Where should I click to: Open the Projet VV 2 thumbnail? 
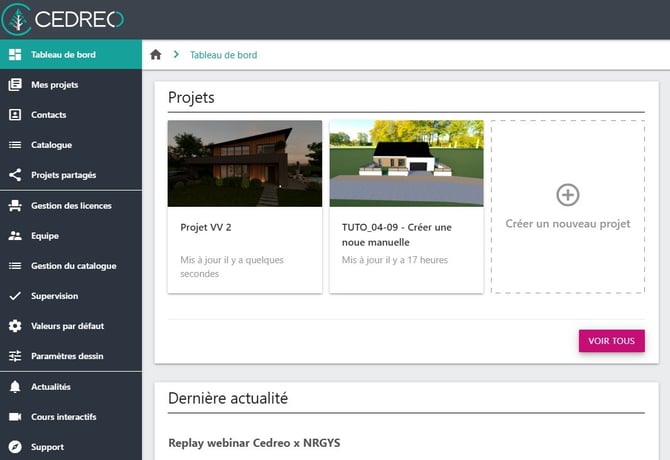(x=245, y=163)
